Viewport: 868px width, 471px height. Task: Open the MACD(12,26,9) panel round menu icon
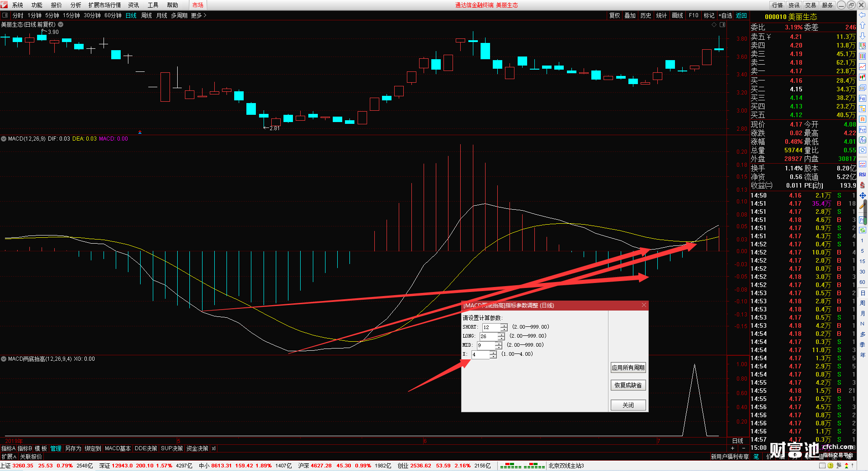pos(4,139)
